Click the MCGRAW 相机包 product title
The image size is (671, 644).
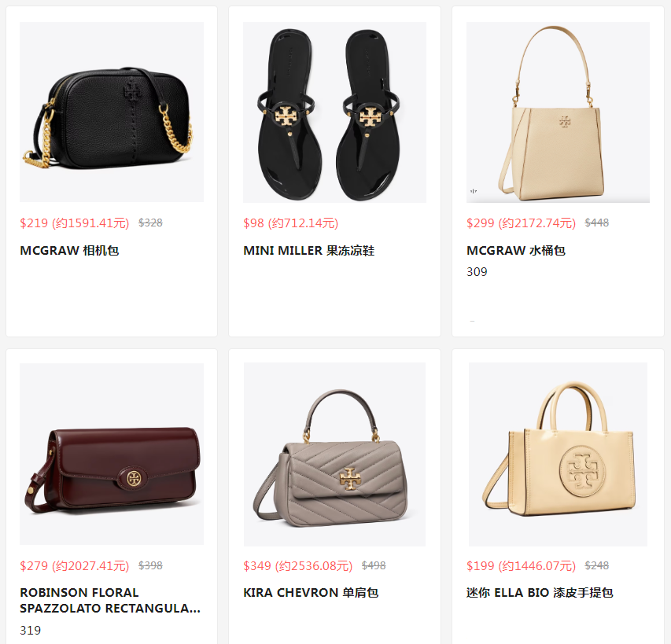coord(69,250)
